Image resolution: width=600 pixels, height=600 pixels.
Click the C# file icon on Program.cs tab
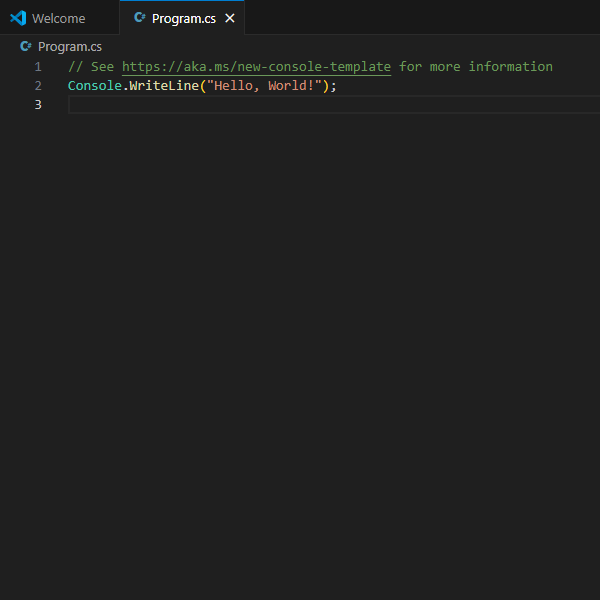point(139,18)
